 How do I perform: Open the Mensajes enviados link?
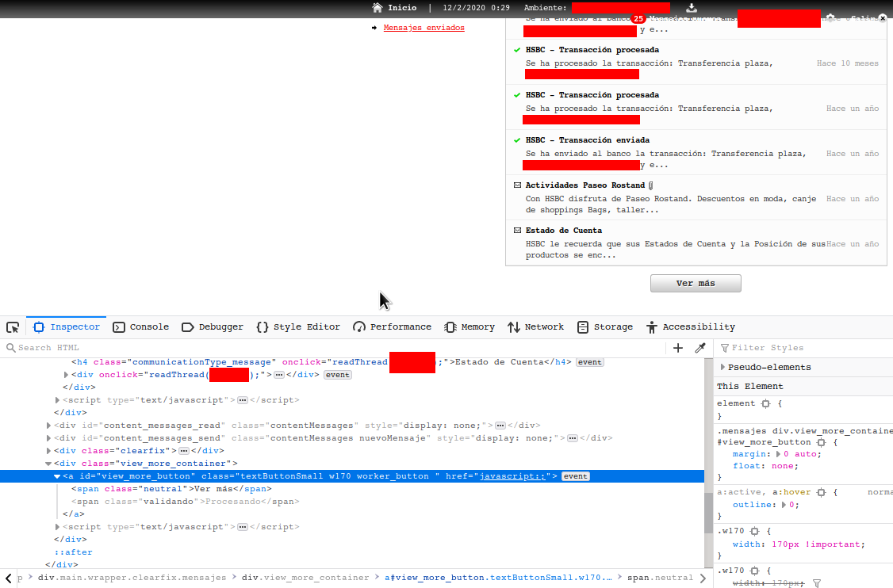tap(424, 28)
